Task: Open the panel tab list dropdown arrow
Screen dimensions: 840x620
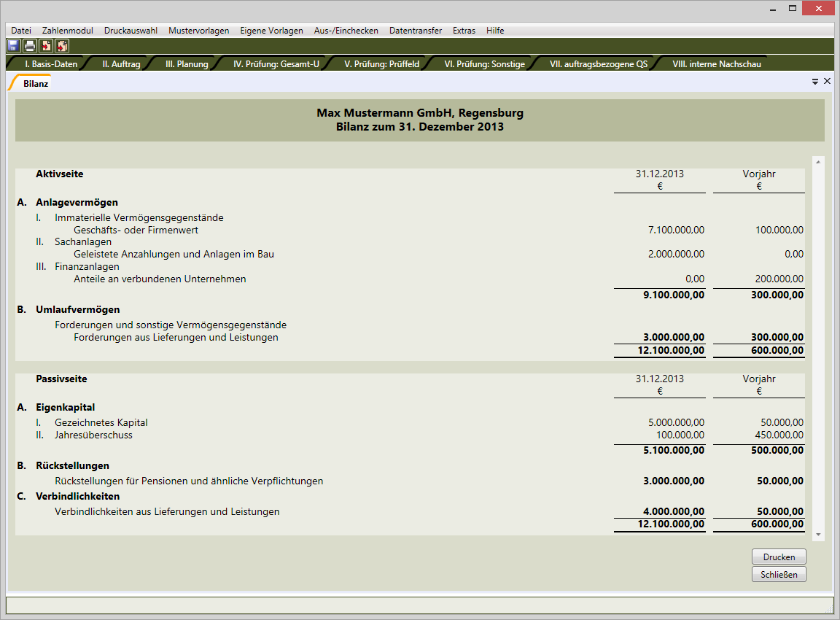Action: [x=815, y=82]
